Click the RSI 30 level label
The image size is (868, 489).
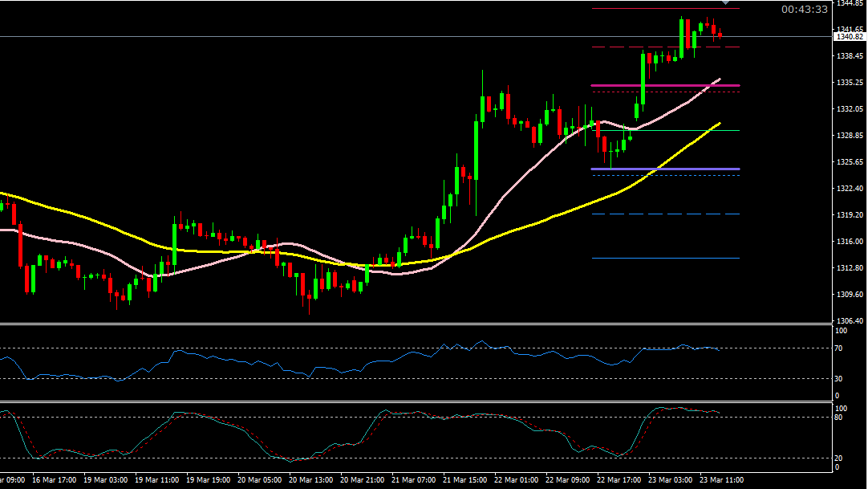click(x=841, y=378)
